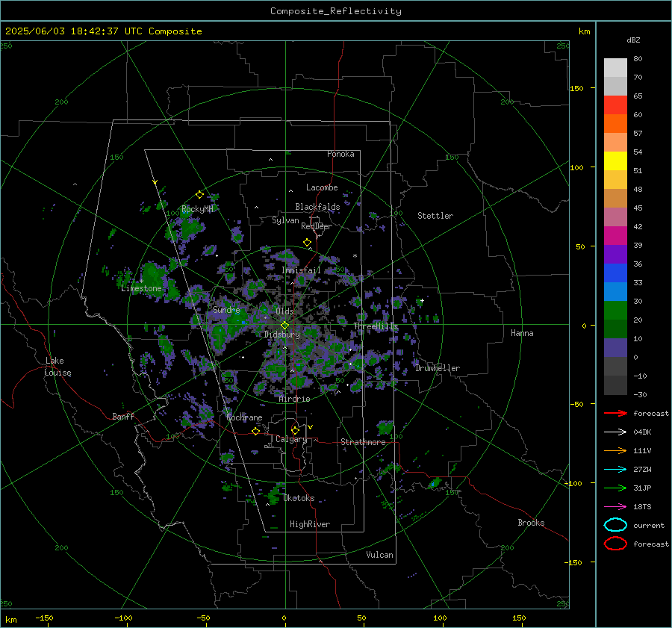
Task: Click the cyan current ellipse in legend
Action: tap(615, 525)
